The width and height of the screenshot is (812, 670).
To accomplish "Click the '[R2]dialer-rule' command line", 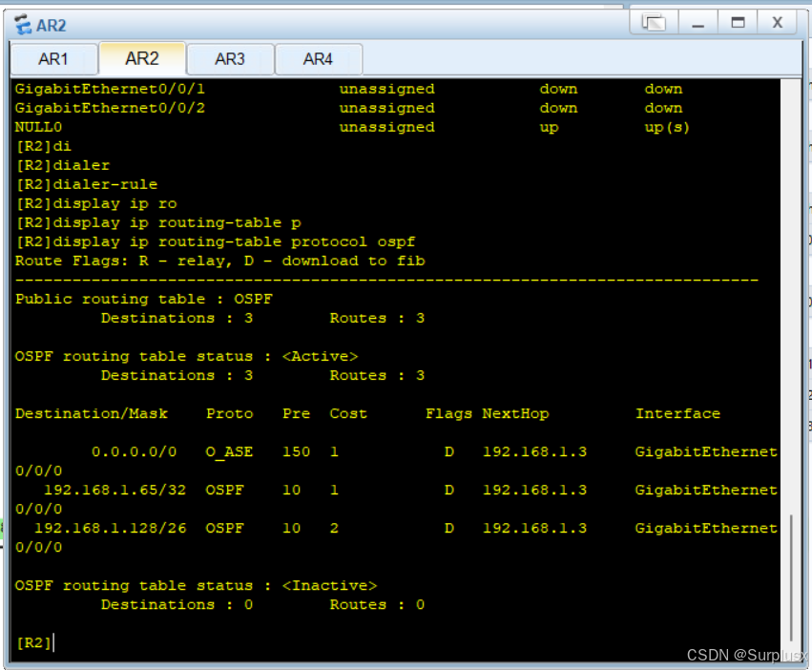I will 87,184.
